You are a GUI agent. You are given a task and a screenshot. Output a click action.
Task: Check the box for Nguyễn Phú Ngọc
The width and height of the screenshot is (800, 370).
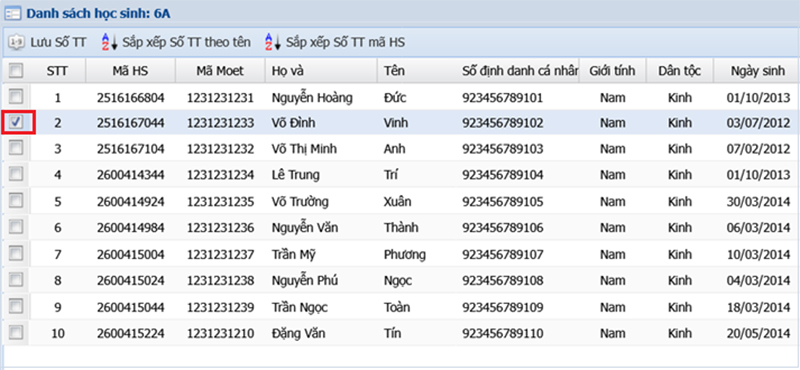[16, 280]
